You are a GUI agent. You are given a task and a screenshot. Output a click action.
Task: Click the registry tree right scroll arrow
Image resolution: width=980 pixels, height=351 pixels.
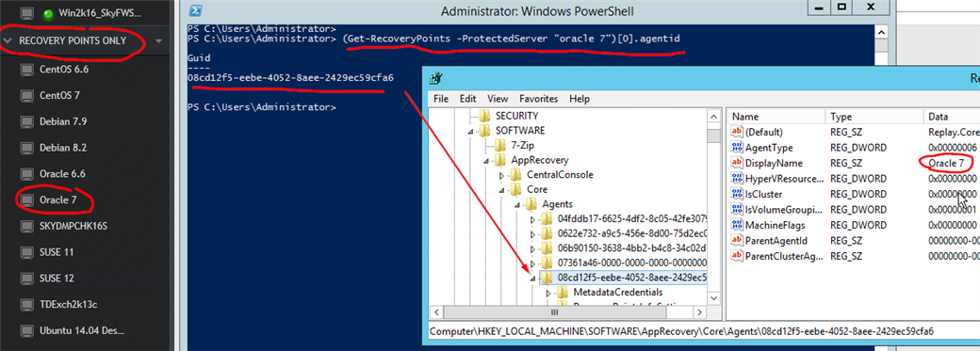point(700,312)
